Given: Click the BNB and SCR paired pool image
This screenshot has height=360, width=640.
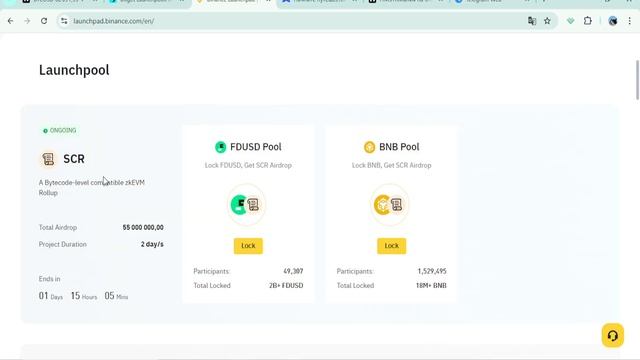Looking at the screenshot, I should (x=389, y=204).
